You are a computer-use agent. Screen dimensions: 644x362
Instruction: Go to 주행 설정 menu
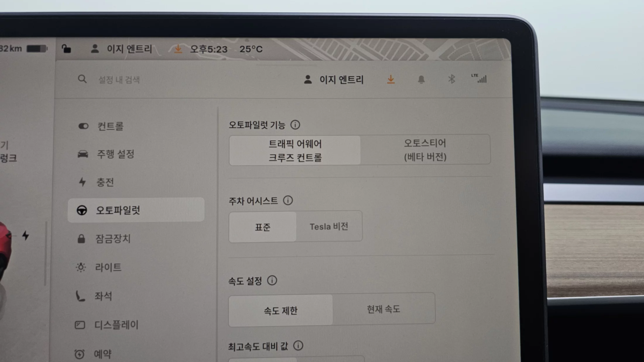[x=115, y=154]
